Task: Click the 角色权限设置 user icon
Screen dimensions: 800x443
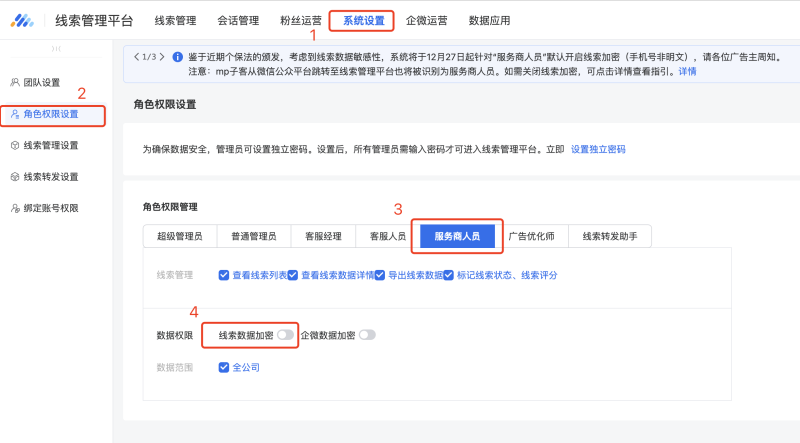Action: coord(15,114)
